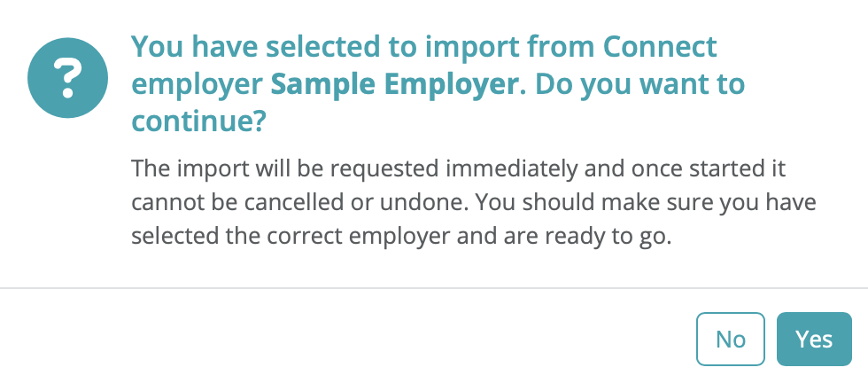Image resolution: width=868 pixels, height=383 pixels.
Task: Click 'The import will be requested' text
Action: tap(252, 168)
